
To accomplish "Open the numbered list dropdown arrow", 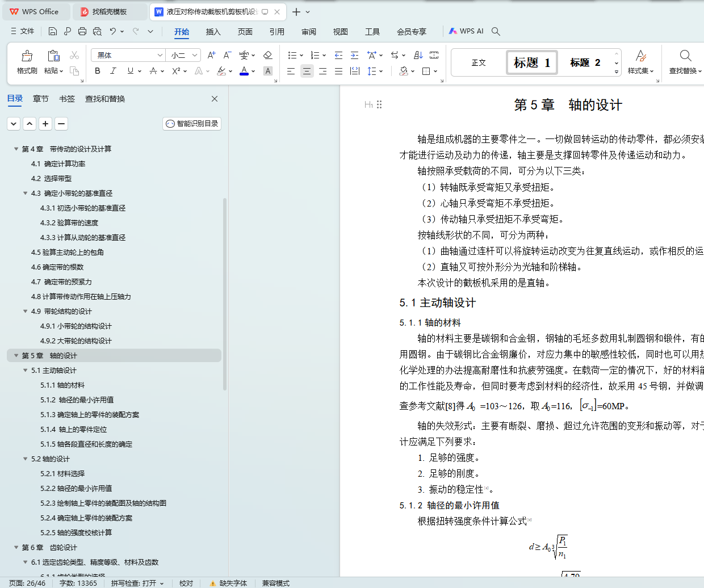I will pyautogui.click(x=324, y=55).
